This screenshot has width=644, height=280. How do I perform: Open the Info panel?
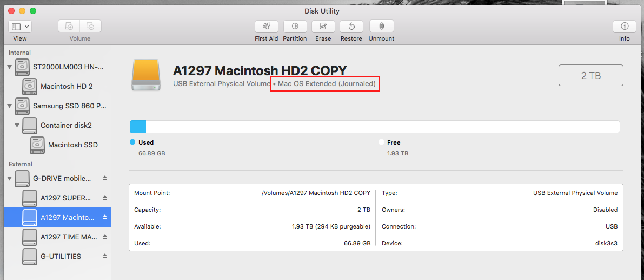tap(625, 27)
